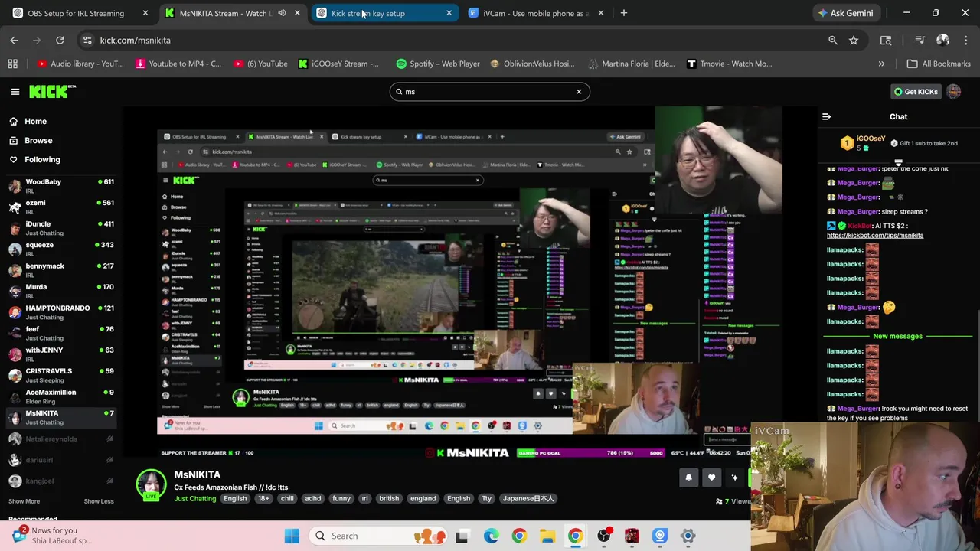Open squeeze channel in sidebar
This screenshot has width=980, height=551.
click(61, 249)
